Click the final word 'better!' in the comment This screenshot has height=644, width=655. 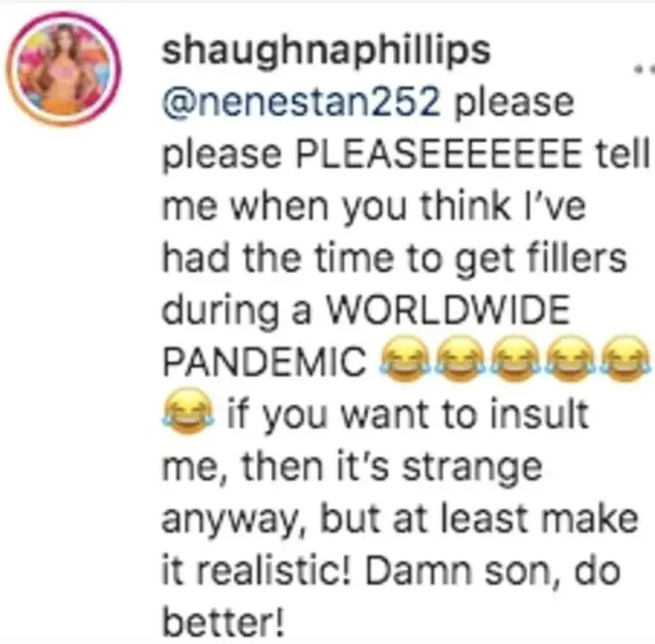tap(223, 622)
